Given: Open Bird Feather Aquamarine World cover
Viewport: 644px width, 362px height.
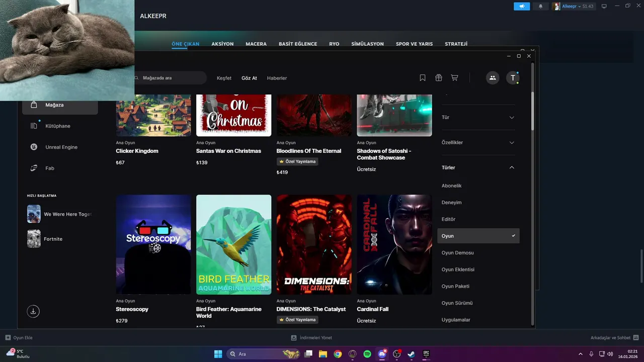Looking at the screenshot, I should 233,245.
